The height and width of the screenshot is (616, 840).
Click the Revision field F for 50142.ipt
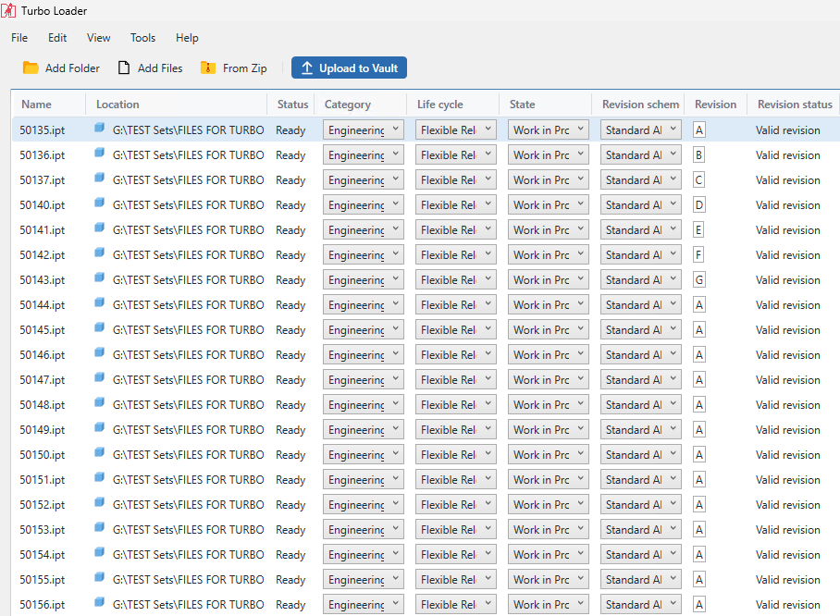698,255
